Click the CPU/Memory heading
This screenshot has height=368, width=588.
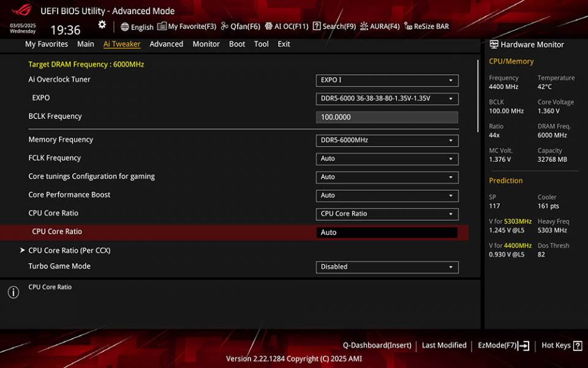tap(511, 61)
